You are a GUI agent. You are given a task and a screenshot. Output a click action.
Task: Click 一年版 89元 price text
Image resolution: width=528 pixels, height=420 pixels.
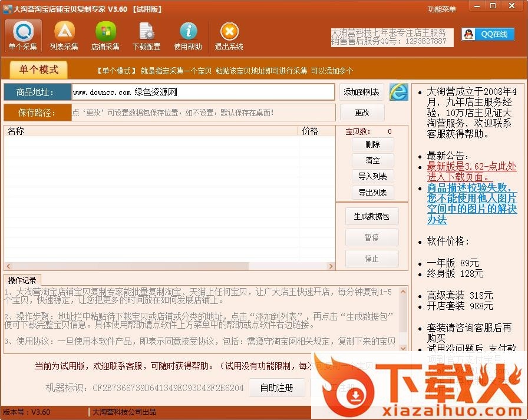click(453, 263)
